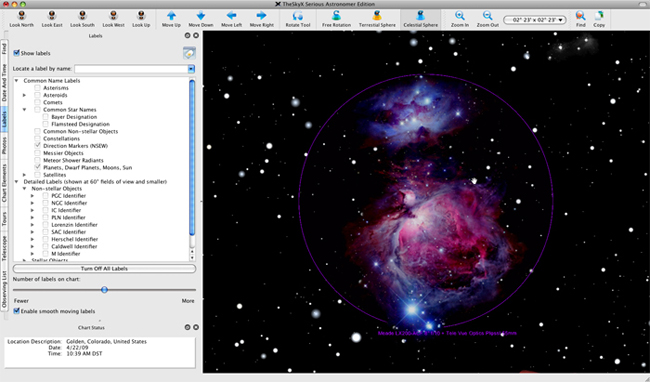Click the Move Right arrow icon
This screenshot has width=650, height=382.
pos(261,16)
